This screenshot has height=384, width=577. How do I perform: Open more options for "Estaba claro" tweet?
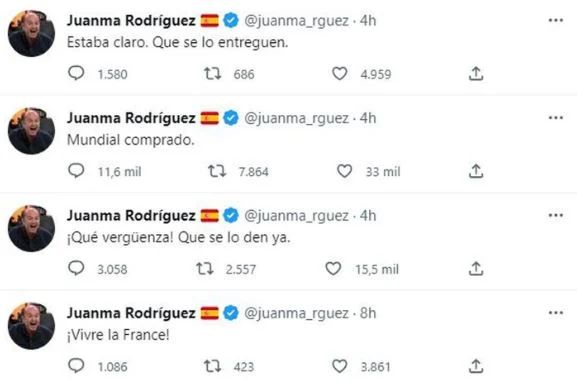556,20
